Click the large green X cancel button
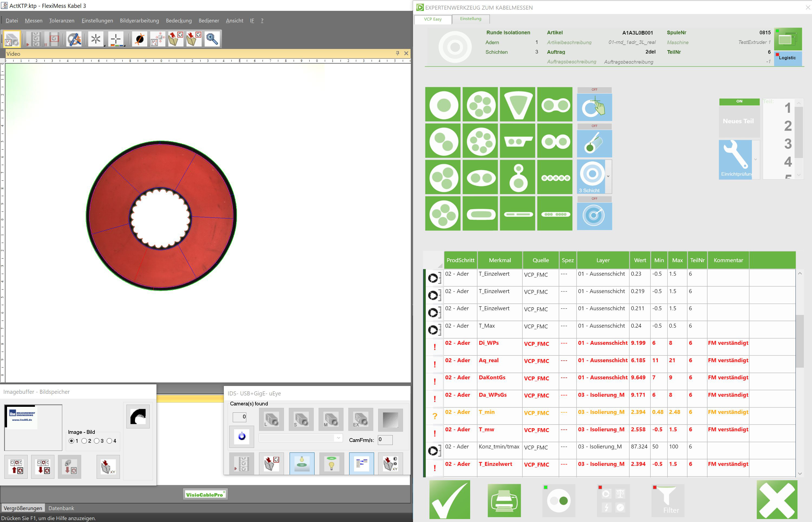Screen dimensions: 812x522 pos(777,500)
